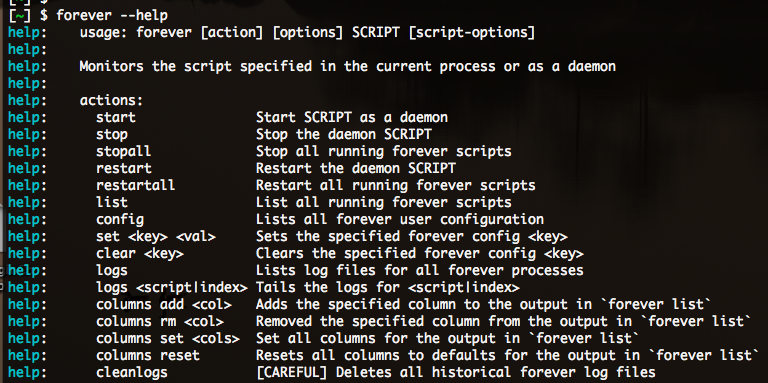This screenshot has height=383, width=768.
Task: Click 'logs <script|index>' action entry
Action: point(172,287)
